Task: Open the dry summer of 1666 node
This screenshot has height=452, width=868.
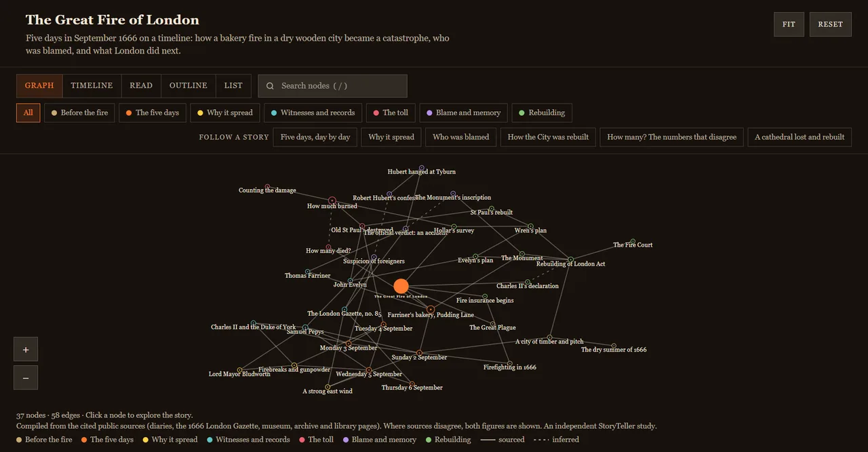Action: [x=614, y=346]
